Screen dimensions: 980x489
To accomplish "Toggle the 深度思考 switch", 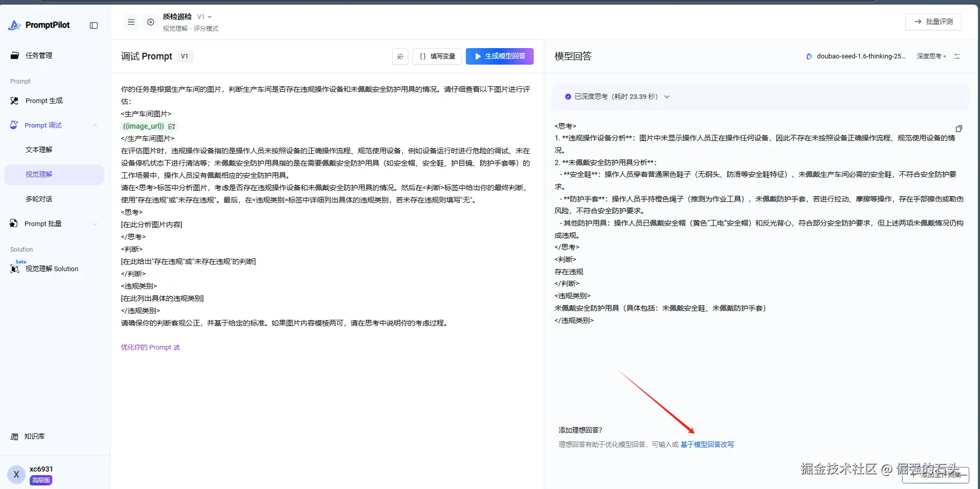I will [x=931, y=56].
